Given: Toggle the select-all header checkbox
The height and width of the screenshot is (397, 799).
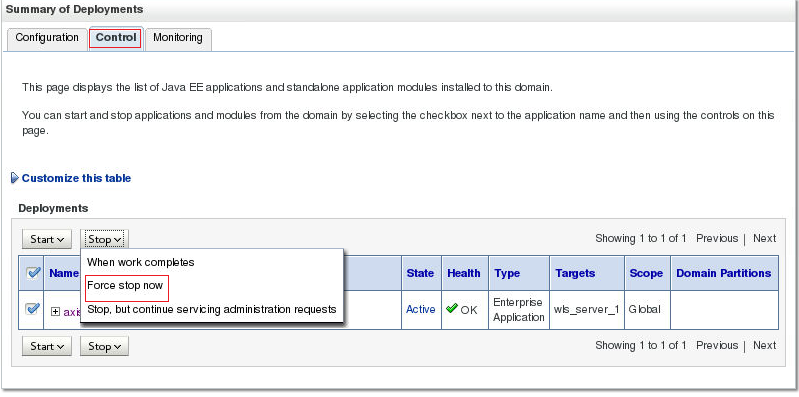Looking at the screenshot, I should (x=32, y=273).
